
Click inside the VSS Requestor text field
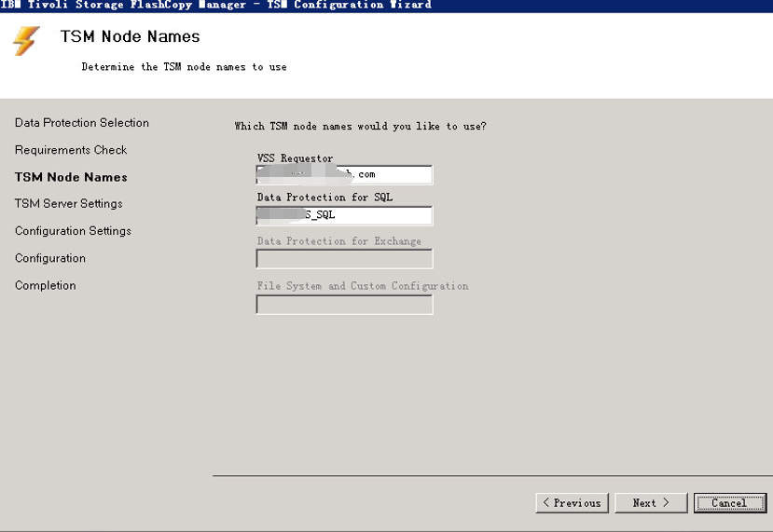(344, 175)
